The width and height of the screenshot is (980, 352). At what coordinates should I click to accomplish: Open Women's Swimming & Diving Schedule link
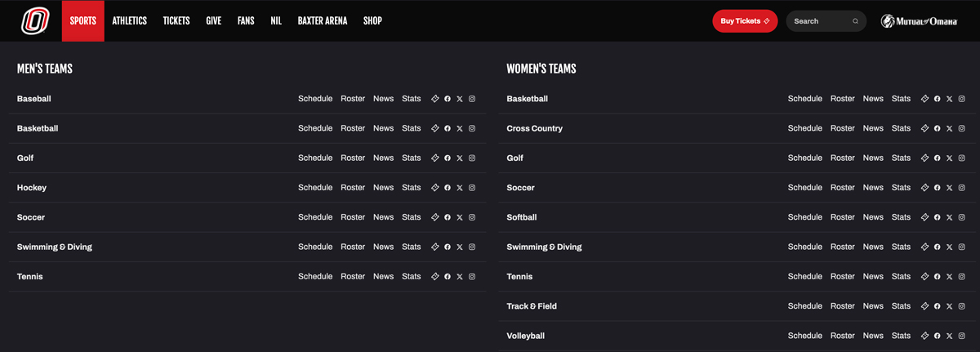tap(804, 247)
